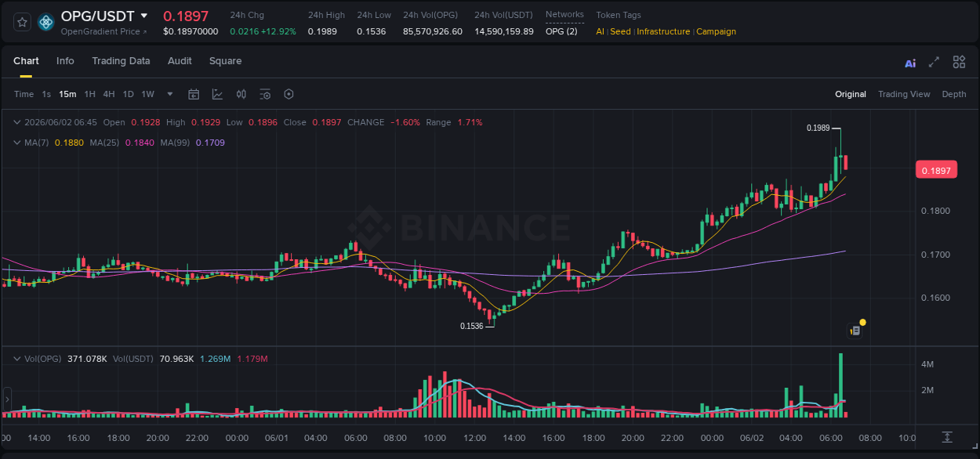The image size is (980, 459).
Task: Click the 24h High value 0.1989
Action: (x=322, y=31)
